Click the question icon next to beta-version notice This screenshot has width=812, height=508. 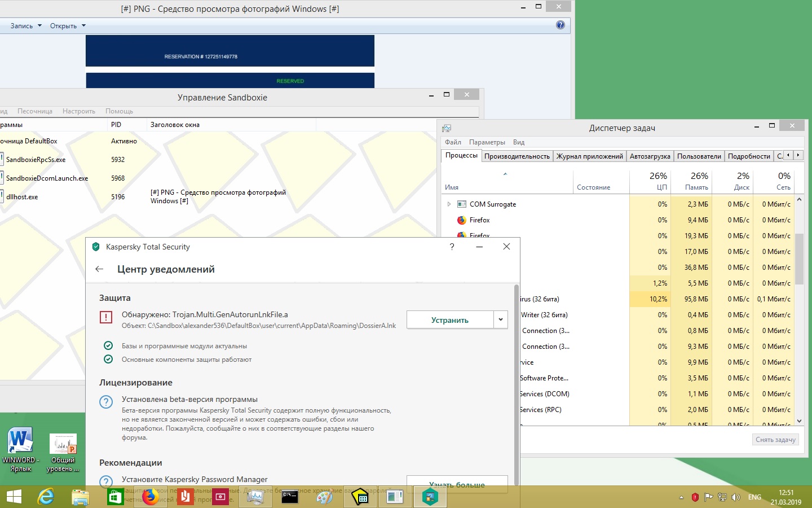point(106,401)
